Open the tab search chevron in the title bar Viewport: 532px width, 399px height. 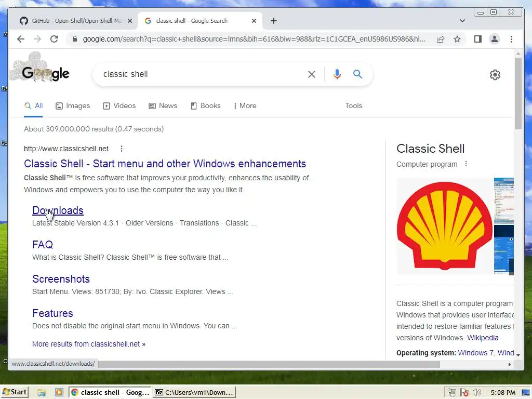[462, 21]
